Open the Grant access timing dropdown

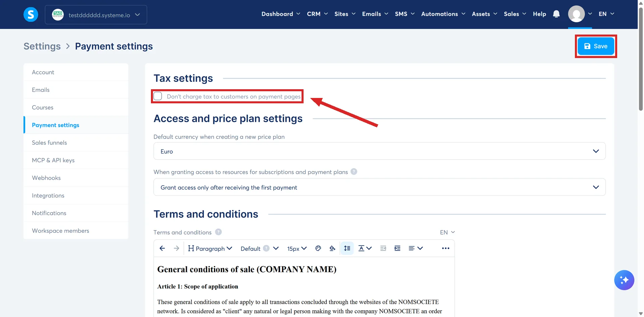[x=379, y=187]
